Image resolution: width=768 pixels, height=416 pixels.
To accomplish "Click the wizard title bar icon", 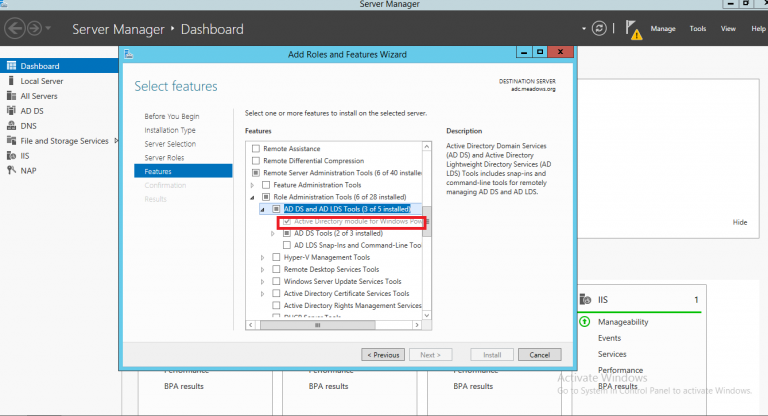I will click(129, 54).
